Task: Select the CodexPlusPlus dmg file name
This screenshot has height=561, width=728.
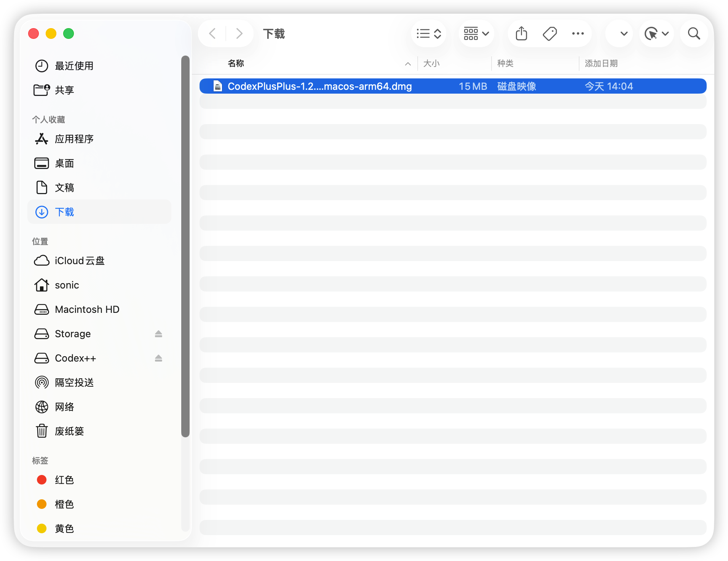Action: coord(319,86)
